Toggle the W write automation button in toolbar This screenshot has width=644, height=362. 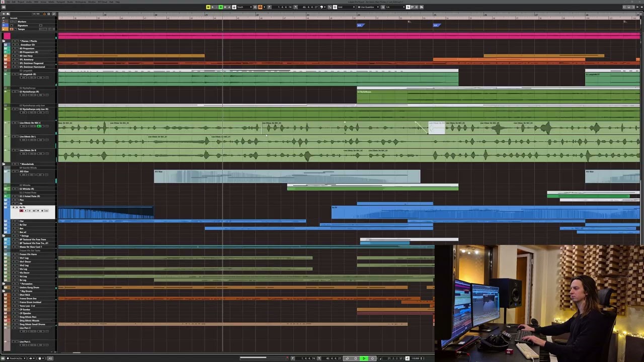coord(225,7)
